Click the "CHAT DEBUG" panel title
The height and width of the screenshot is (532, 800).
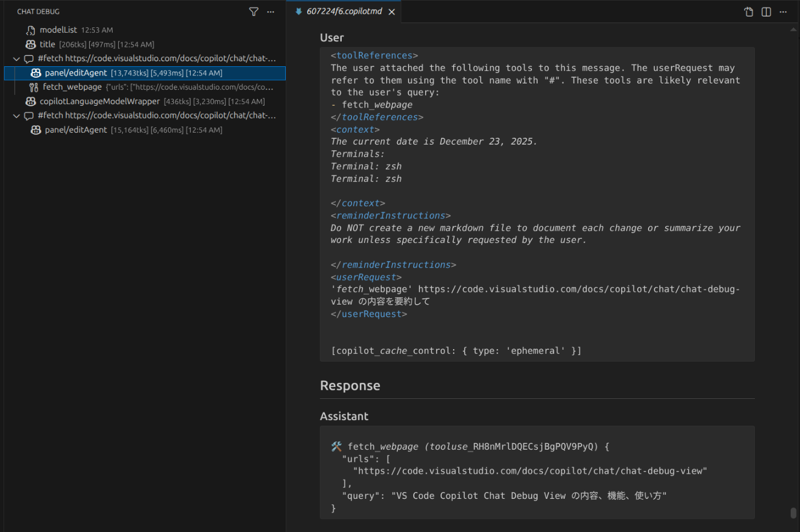[38, 11]
